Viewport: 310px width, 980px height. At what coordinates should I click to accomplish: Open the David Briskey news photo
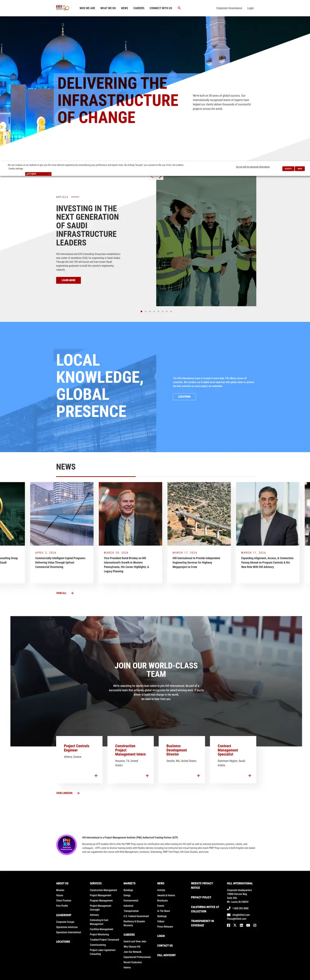click(131, 514)
